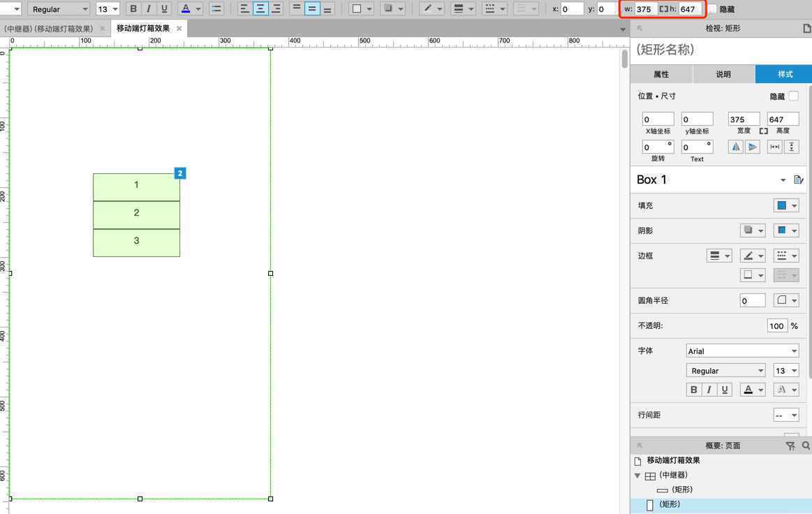Open the corner radius visibility dropdown
The height and width of the screenshot is (514, 812).
click(786, 300)
